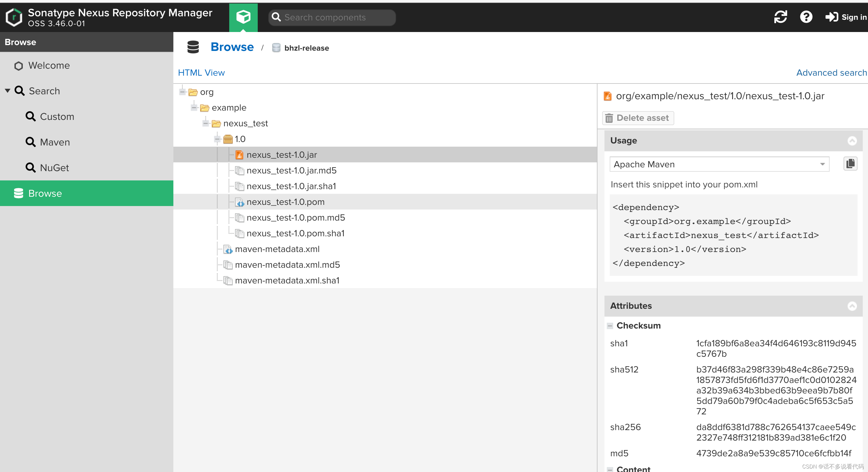Select nexus_test-1.0.pom.md5 asset
This screenshot has height=472, width=868.
[x=296, y=217]
